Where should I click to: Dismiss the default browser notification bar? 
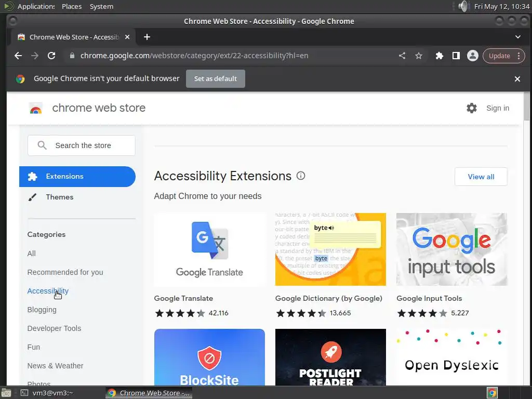point(517,79)
